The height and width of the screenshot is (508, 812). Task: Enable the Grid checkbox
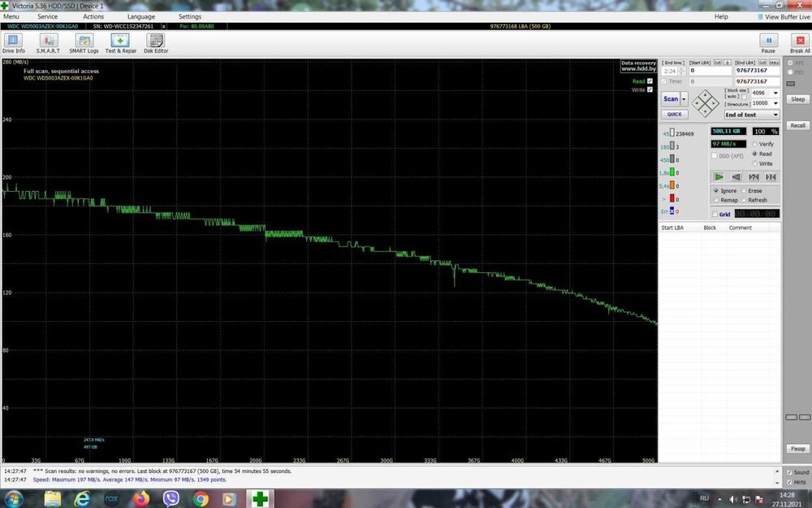[x=715, y=214]
